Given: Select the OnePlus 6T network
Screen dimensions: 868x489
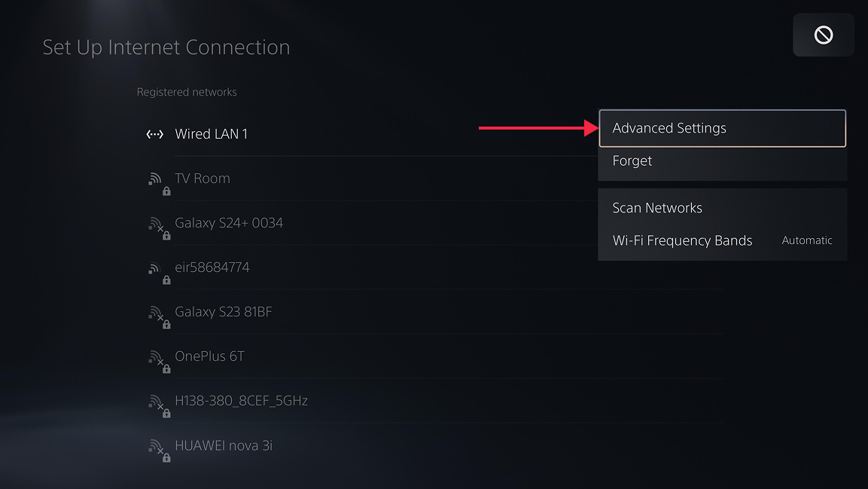Looking at the screenshot, I should (209, 356).
